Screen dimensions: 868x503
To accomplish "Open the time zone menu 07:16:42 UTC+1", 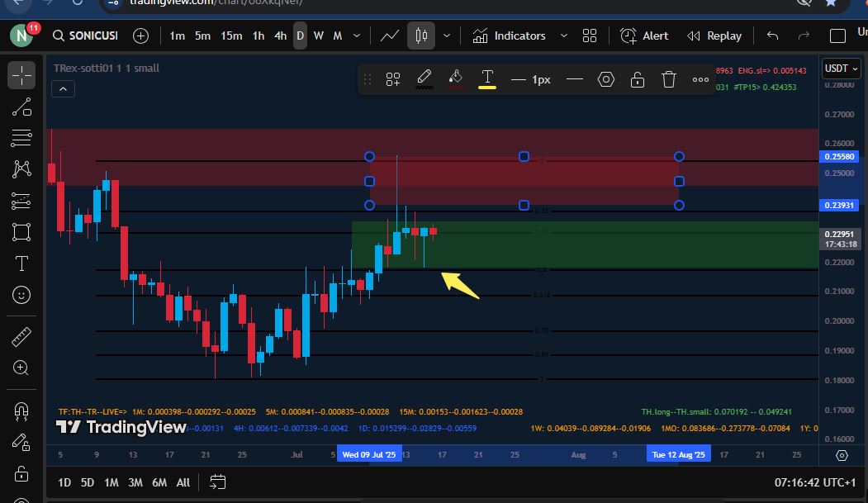I will click(815, 482).
